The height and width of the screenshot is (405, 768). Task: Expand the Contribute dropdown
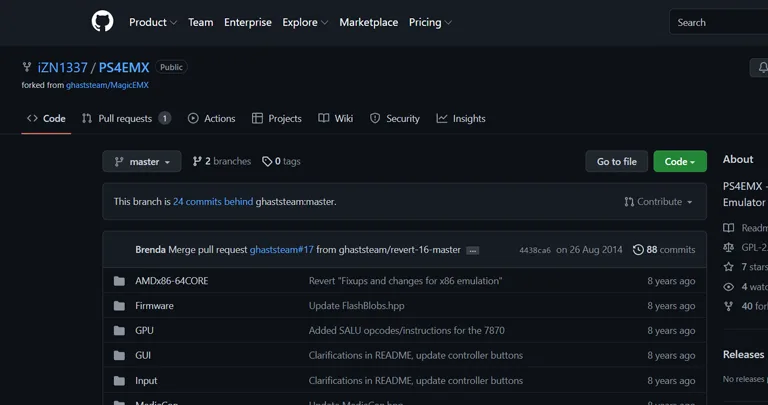click(658, 202)
